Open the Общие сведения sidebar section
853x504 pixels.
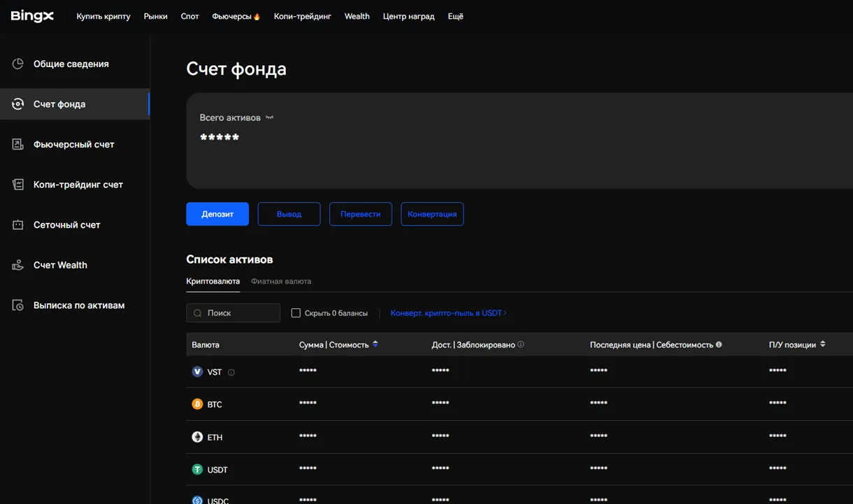71,63
